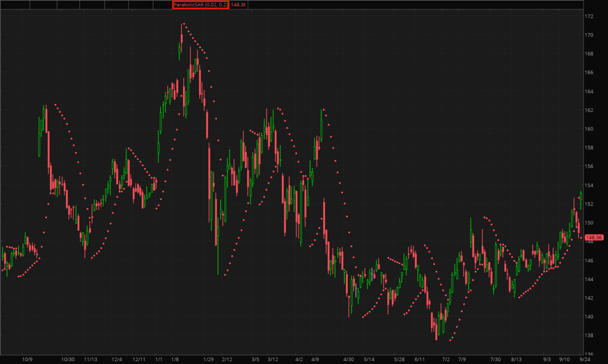Click the 10/9 date on time axis
This screenshot has height=364, width=608.
tap(27, 359)
